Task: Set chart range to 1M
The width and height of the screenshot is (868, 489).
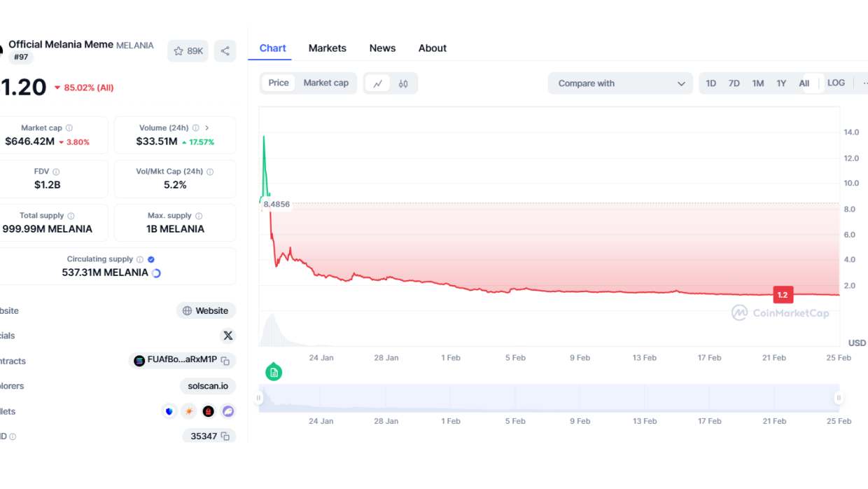Action: coord(757,83)
